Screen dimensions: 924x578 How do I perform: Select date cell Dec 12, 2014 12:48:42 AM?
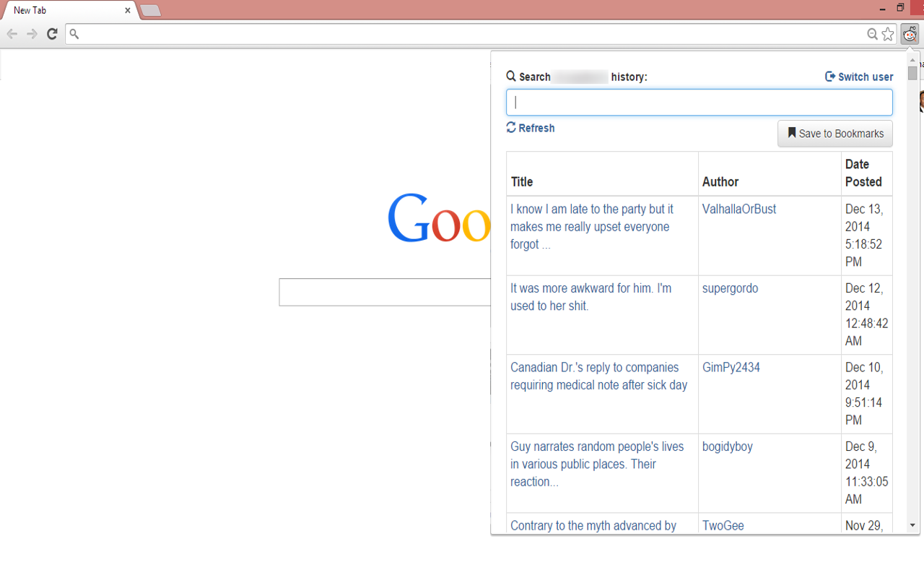coord(867,314)
